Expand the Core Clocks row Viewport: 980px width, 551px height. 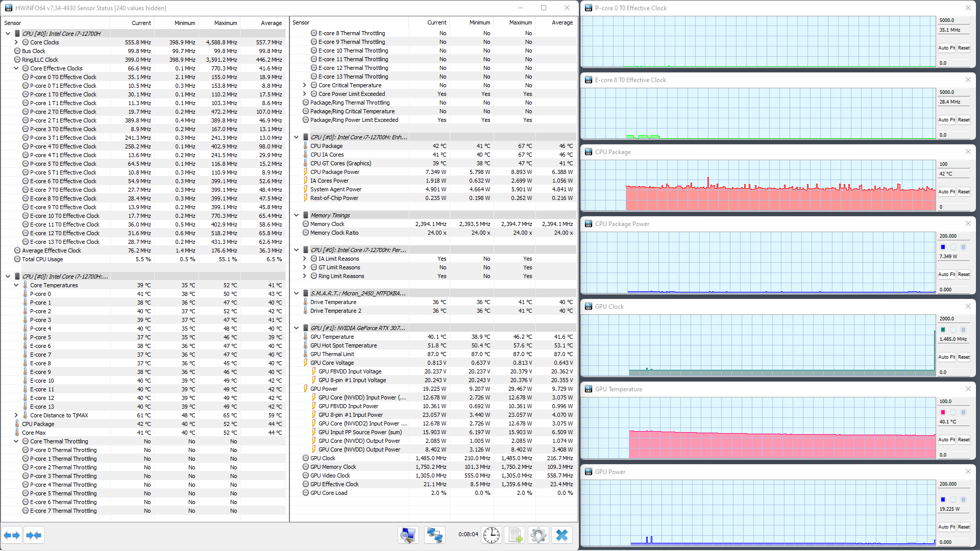(x=16, y=42)
